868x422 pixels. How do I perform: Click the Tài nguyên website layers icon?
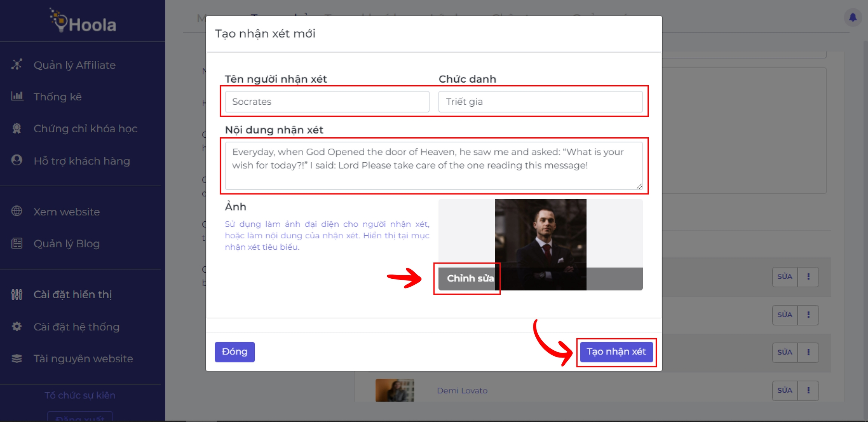[17, 358]
